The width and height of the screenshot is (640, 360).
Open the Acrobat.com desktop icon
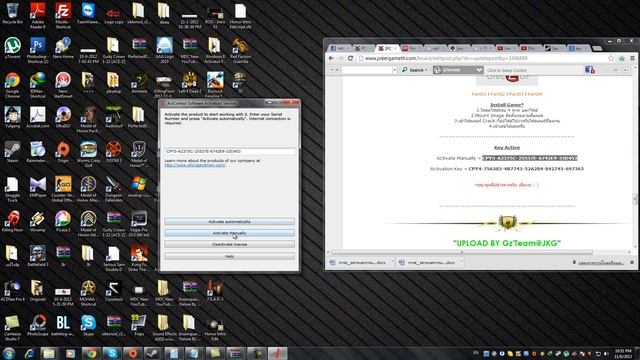click(x=38, y=118)
